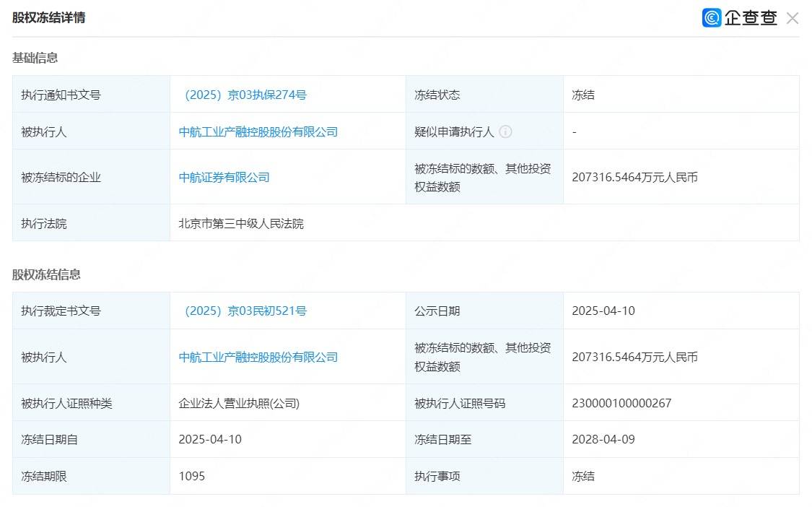This screenshot has width=812, height=507.
Task: Click 207316.5464万元人民币 in 基础信息 table
Action: pyautogui.click(x=635, y=177)
